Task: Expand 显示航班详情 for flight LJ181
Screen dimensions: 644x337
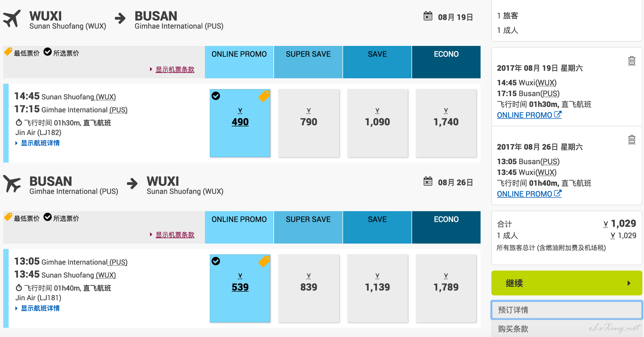Action: point(40,308)
